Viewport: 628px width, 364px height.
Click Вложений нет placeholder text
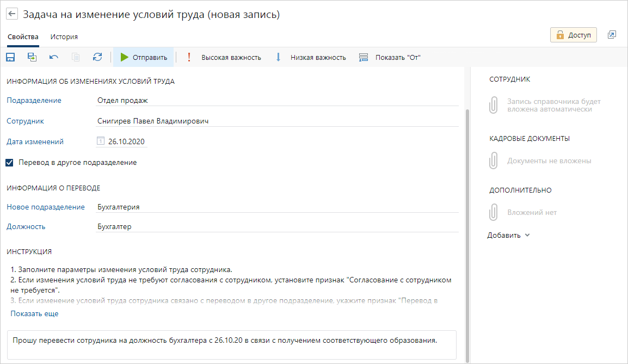(532, 213)
